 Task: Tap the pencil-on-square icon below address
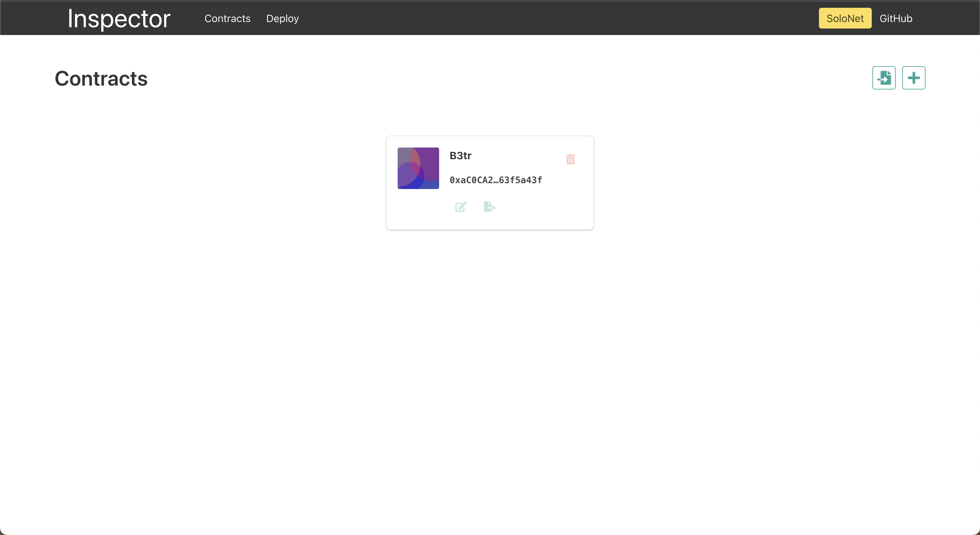pyautogui.click(x=461, y=207)
